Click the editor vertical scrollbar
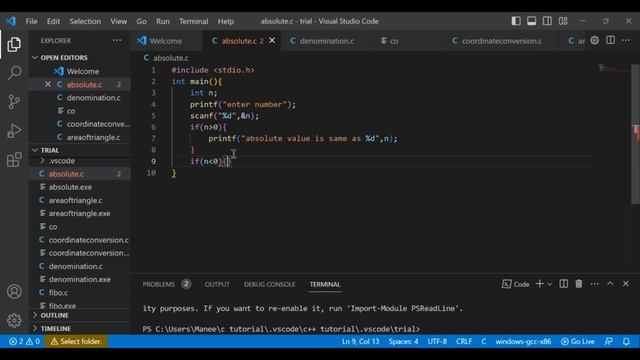This screenshot has height=360, width=640. click(636, 133)
